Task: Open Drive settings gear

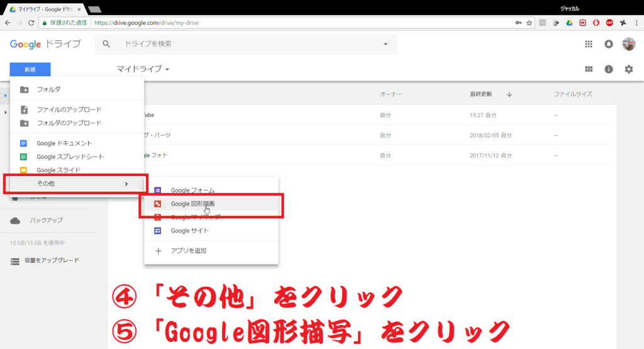Action: click(629, 69)
